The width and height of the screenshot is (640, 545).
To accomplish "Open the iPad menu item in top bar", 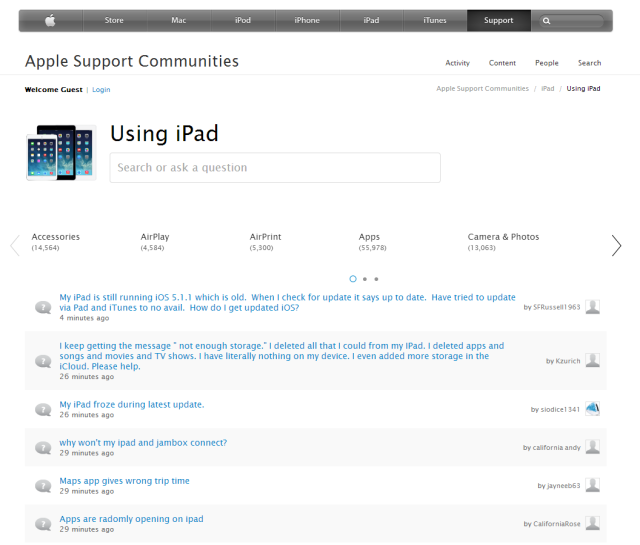I will (x=371, y=20).
